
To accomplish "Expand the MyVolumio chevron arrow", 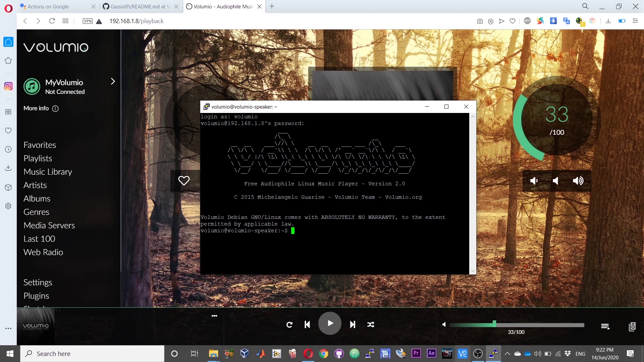I will (x=113, y=81).
